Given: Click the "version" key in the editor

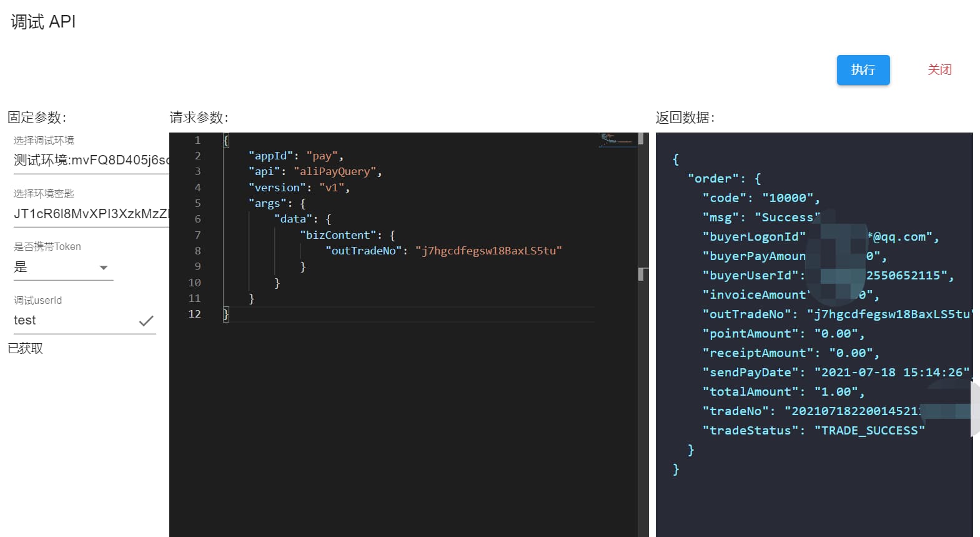Looking at the screenshot, I should 277,188.
